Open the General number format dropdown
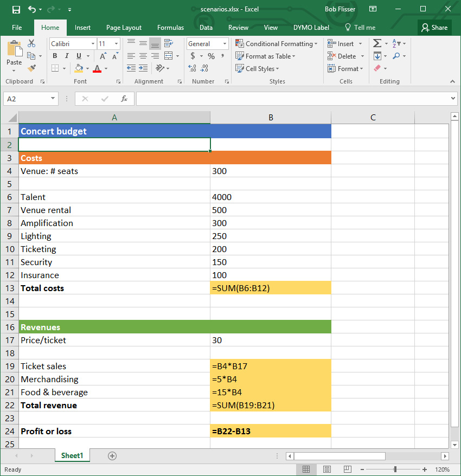Viewport: 461px width, 476px height. click(x=225, y=44)
